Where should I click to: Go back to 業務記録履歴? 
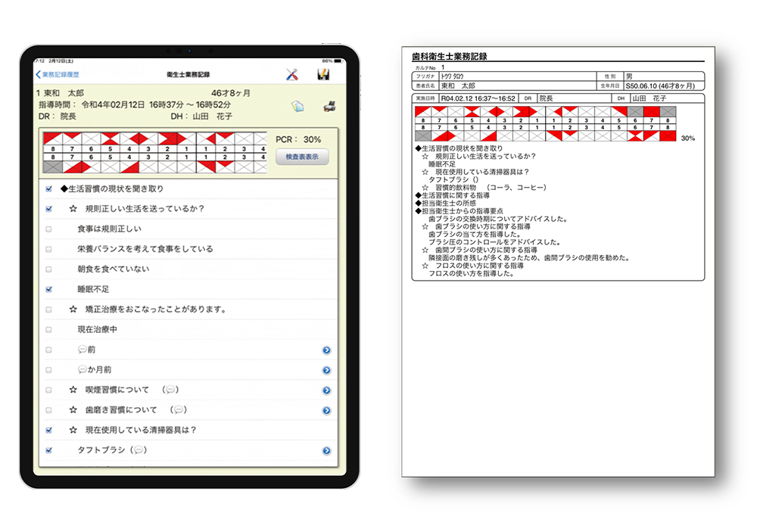(x=58, y=75)
